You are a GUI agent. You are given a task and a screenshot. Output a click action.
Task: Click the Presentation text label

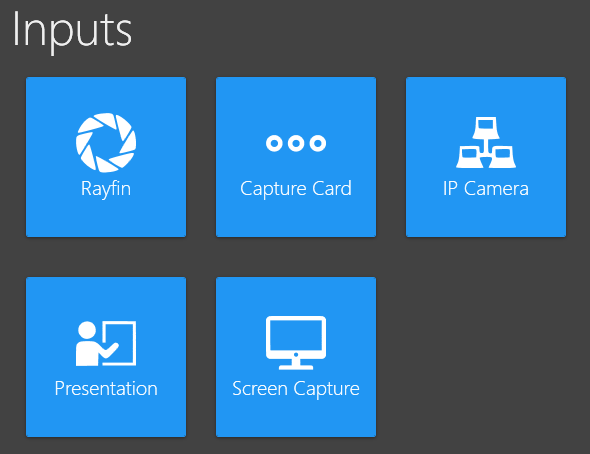pyautogui.click(x=106, y=388)
